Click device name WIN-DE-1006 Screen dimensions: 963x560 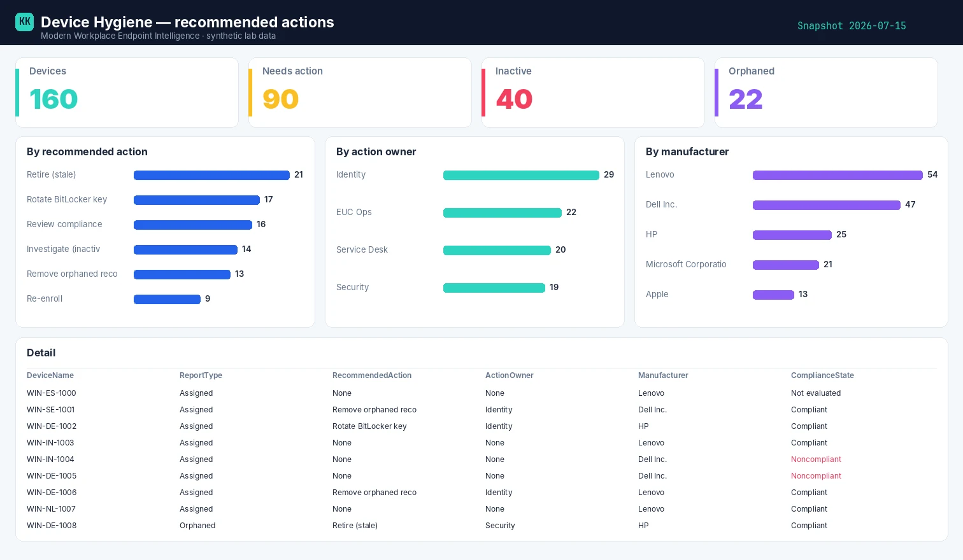pos(52,493)
